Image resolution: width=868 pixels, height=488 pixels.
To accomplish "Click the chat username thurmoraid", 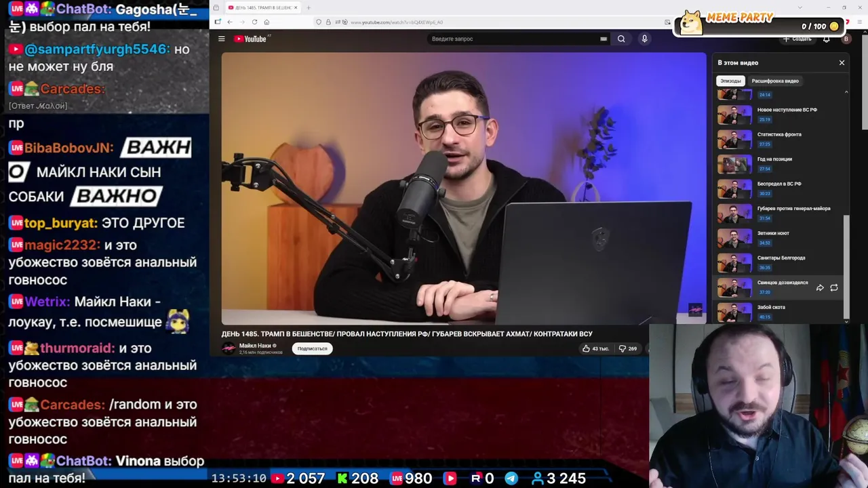I will pos(77,348).
